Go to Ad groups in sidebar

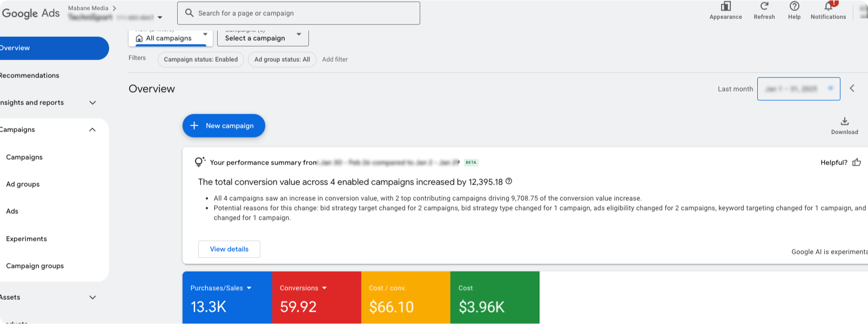tap(23, 184)
